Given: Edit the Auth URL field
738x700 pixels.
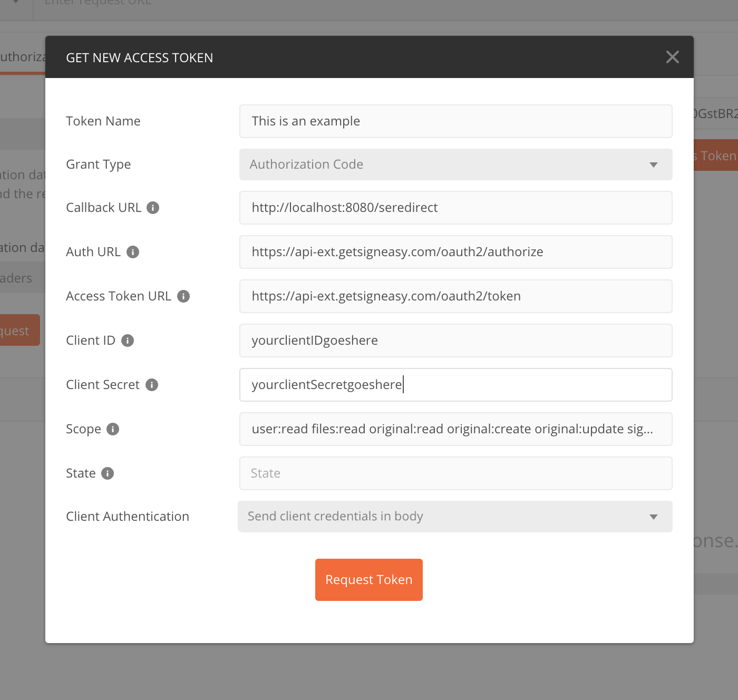Looking at the screenshot, I should [456, 252].
